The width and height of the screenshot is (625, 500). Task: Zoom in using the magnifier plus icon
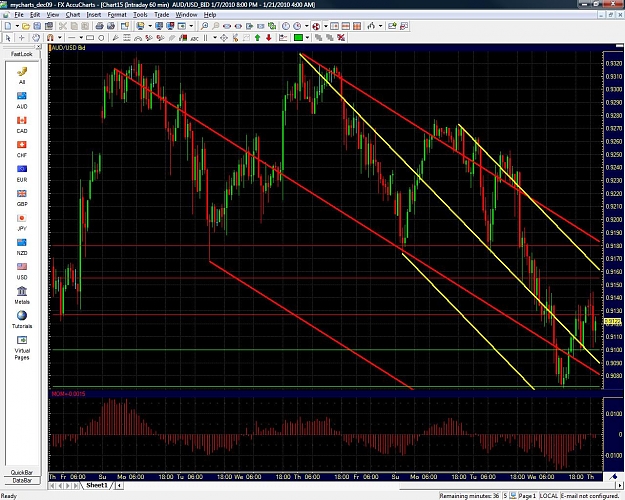204,26
